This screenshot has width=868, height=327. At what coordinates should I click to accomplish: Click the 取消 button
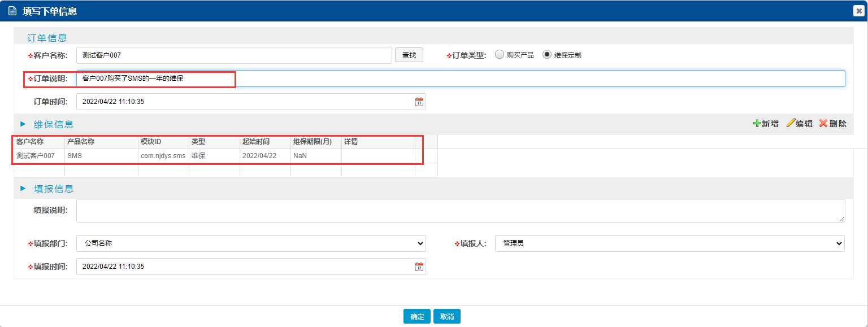(x=447, y=316)
